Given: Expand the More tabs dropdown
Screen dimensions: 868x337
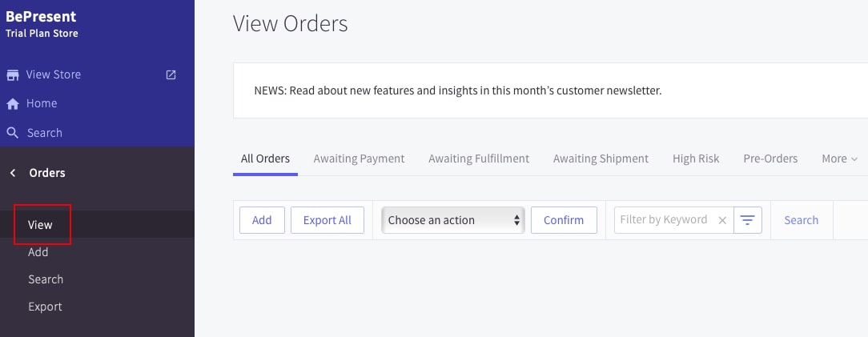Looking at the screenshot, I should [839, 158].
